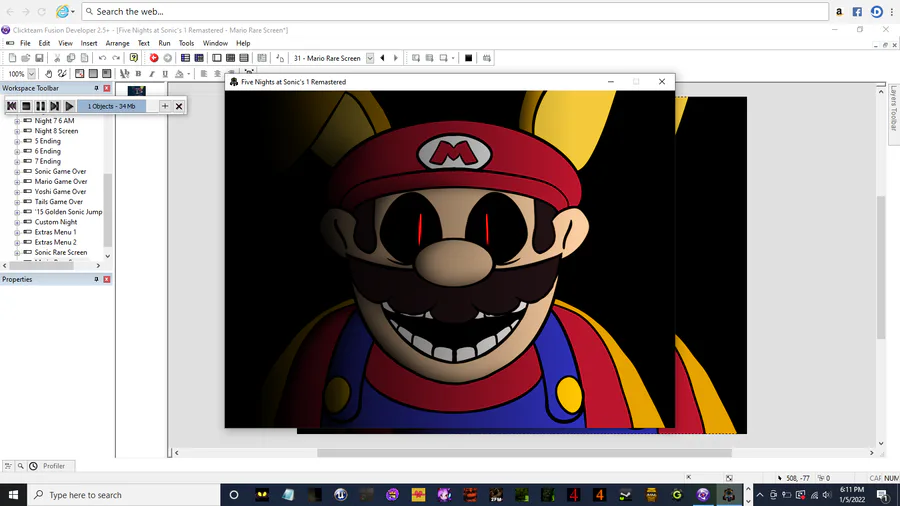Screen dimensions: 900x506
Task: Open the File menu
Action: pyautogui.click(x=25, y=43)
